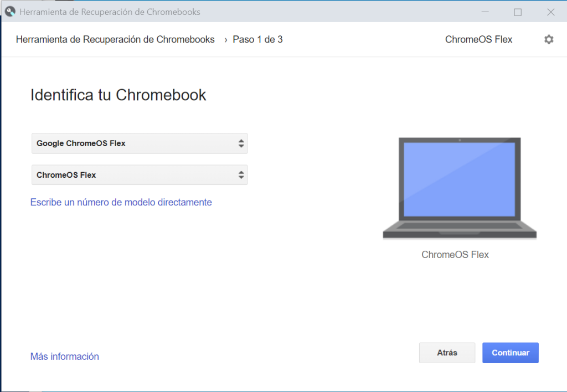Open the "ChromeOS Flex" product dropdown
567x392 pixels.
[x=138, y=174]
